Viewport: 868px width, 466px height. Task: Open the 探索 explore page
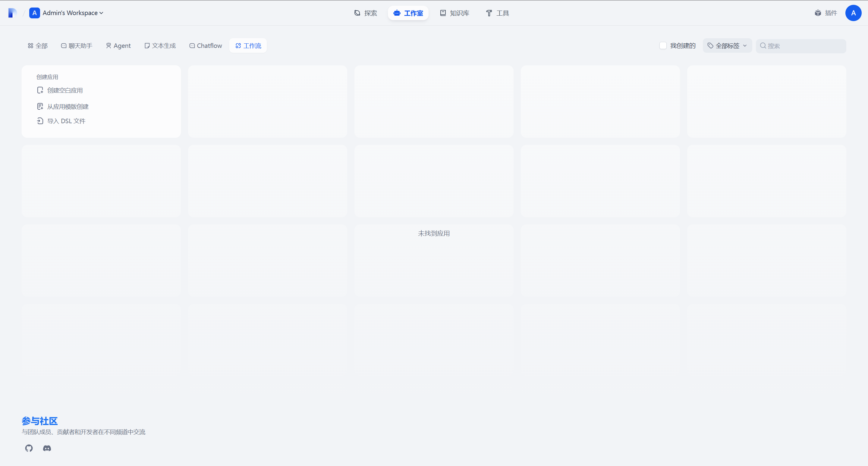(x=366, y=13)
